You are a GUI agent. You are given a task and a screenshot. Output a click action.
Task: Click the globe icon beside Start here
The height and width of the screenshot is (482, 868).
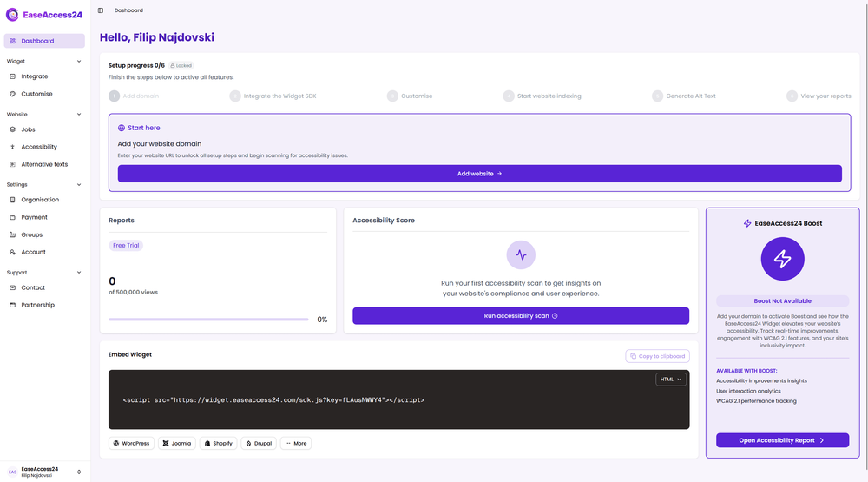(122, 128)
